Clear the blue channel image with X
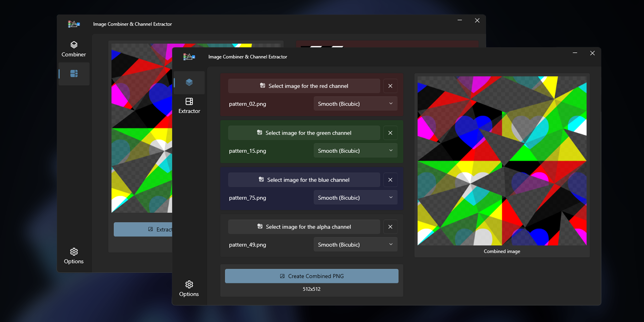Screen dimensions: 644x322 pyautogui.click(x=390, y=180)
